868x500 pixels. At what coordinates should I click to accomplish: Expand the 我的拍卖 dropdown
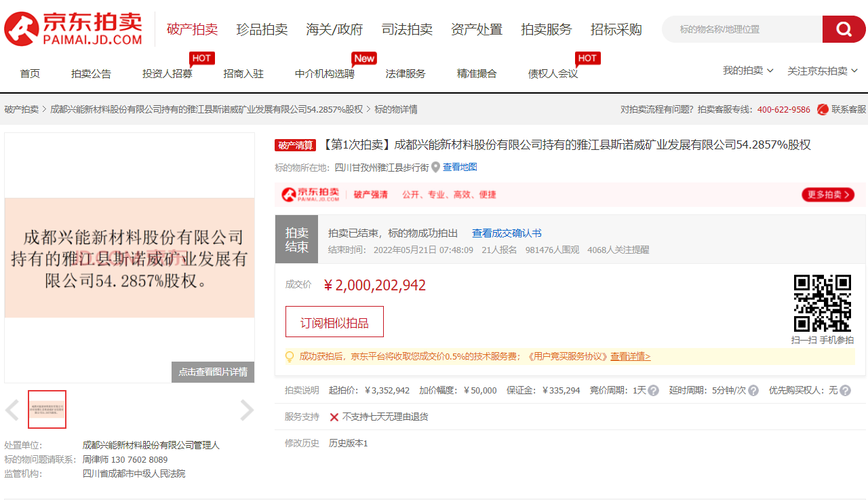[x=747, y=70]
